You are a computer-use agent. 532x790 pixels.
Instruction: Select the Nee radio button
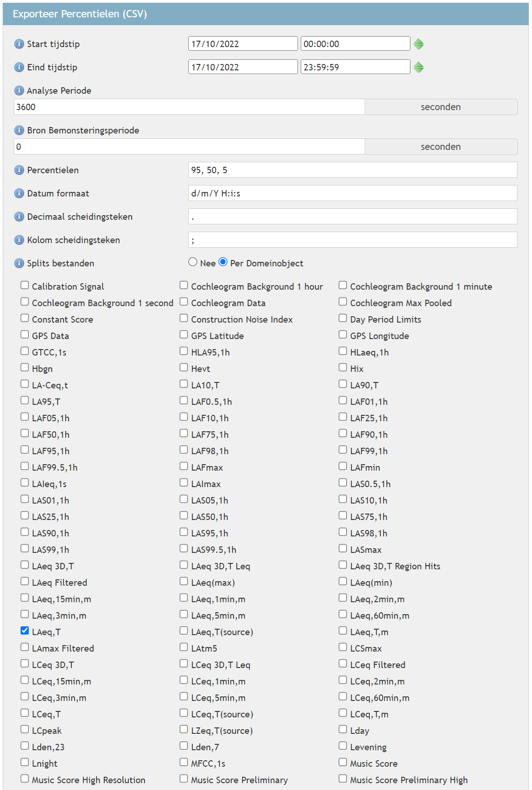pos(193,262)
